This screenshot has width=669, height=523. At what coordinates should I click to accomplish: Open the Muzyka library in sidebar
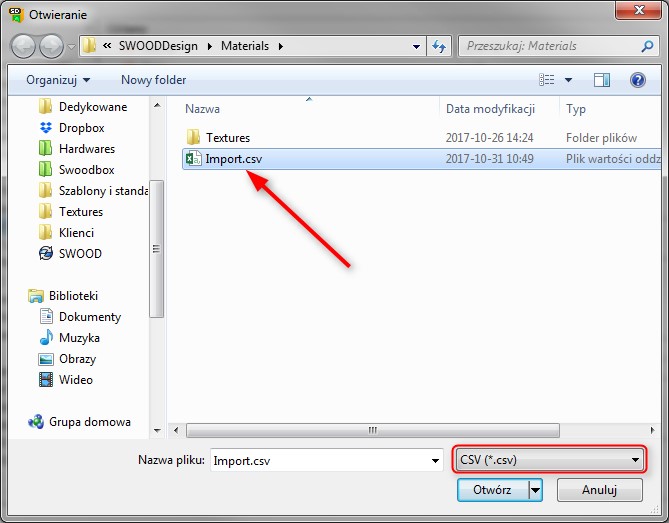click(x=45, y=338)
